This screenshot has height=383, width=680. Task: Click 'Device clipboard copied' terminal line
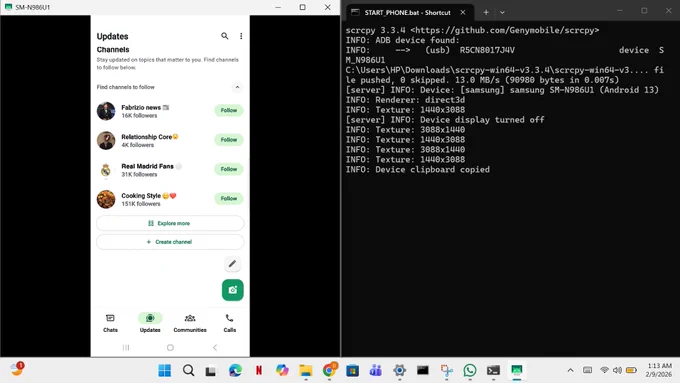418,170
